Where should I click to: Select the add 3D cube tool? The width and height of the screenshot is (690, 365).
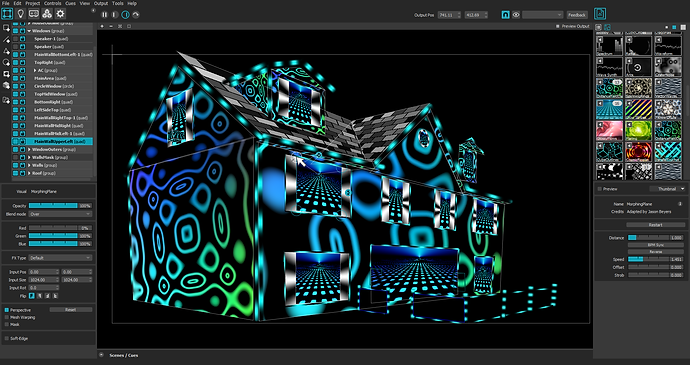point(6,85)
